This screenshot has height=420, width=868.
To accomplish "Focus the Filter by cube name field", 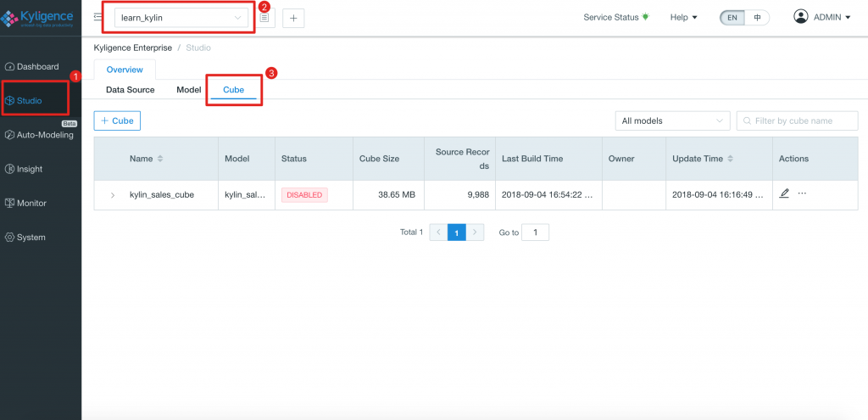I will point(797,120).
